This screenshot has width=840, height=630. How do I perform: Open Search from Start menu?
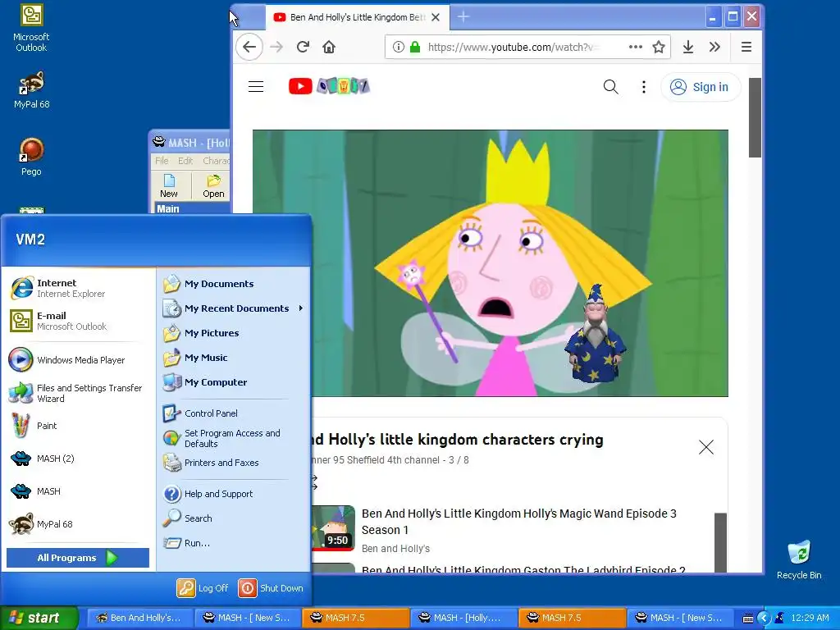pyautogui.click(x=234, y=518)
